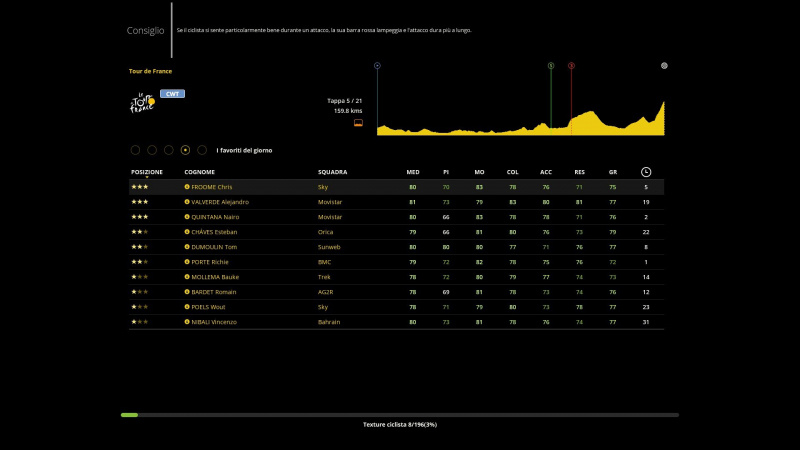The image size is (800, 450).
Task: Click team AG2R in BARDET row
Action: 326,292
